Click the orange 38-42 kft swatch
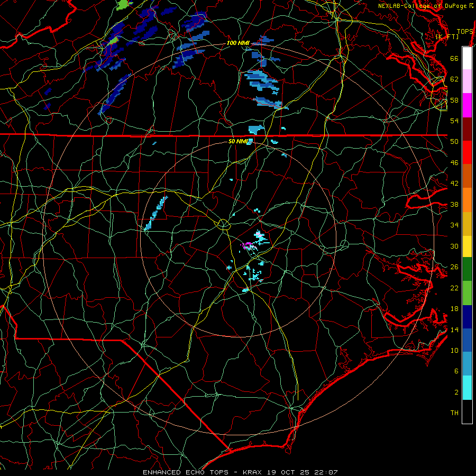This screenshot has width=476, height=476. click(467, 200)
